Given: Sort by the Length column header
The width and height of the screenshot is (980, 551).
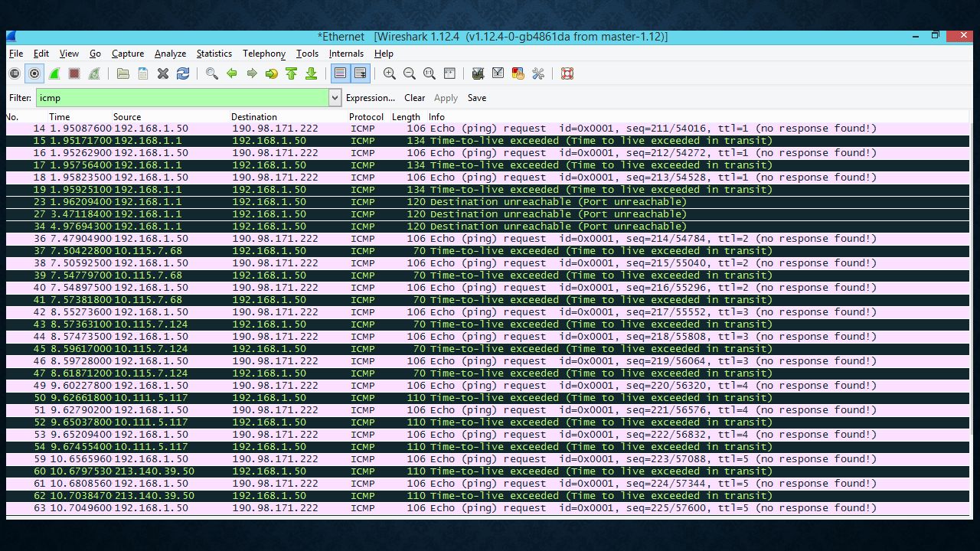Looking at the screenshot, I should pos(406,117).
